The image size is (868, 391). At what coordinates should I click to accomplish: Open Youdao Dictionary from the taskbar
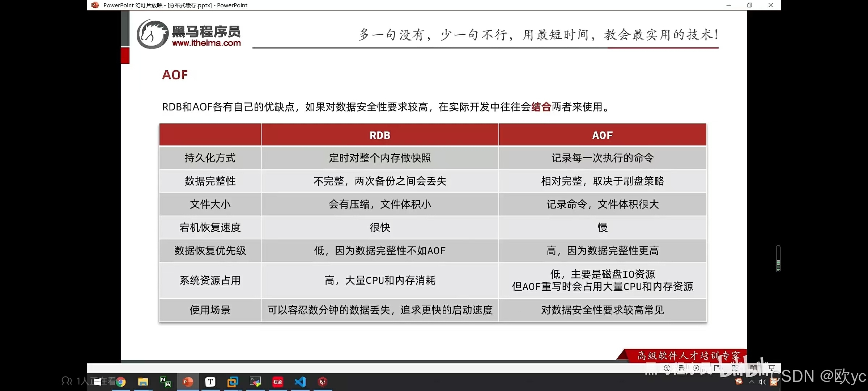(x=278, y=382)
